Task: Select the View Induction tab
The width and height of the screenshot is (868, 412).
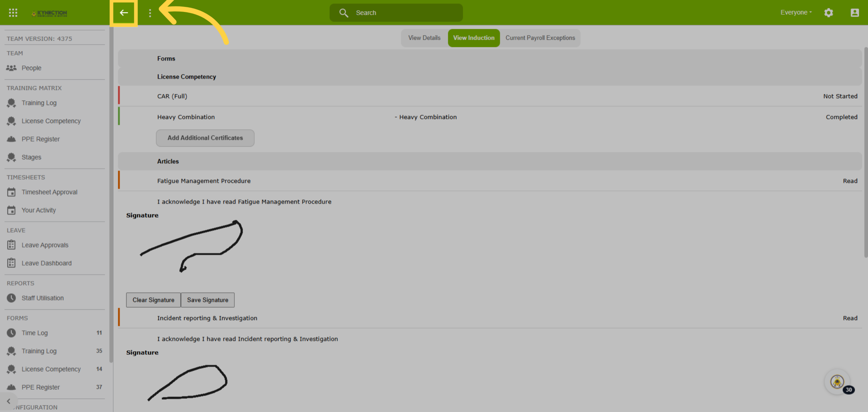Action: coord(474,38)
